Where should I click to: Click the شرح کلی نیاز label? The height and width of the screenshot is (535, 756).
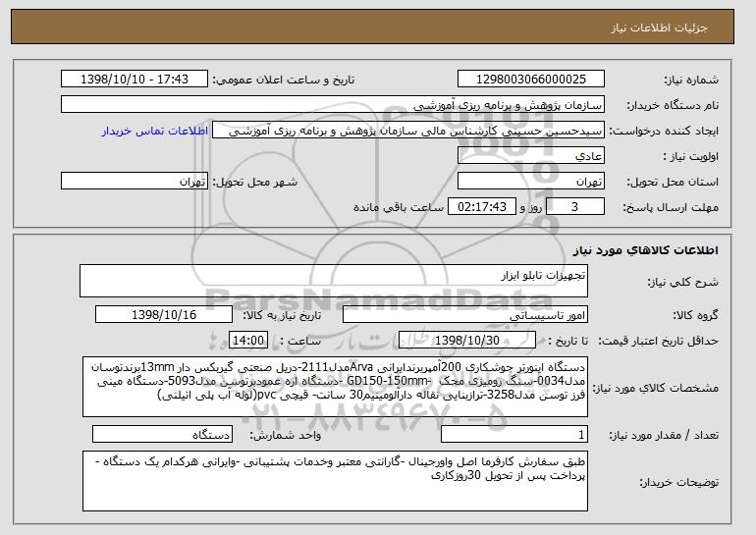(682, 282)
